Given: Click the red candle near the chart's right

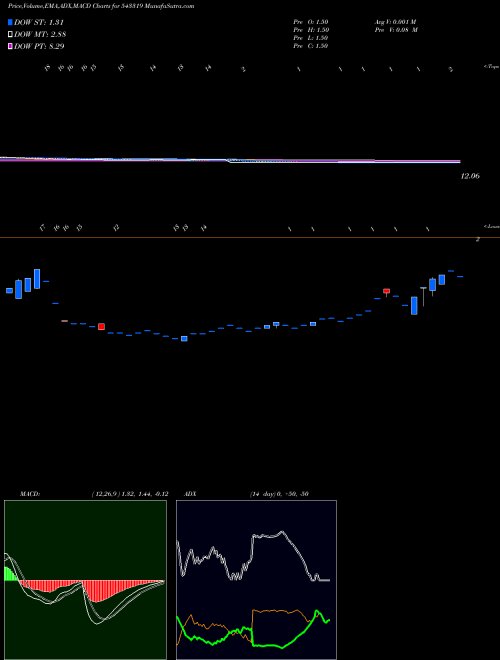Looking at the screenshot, I should click(386, 291).
